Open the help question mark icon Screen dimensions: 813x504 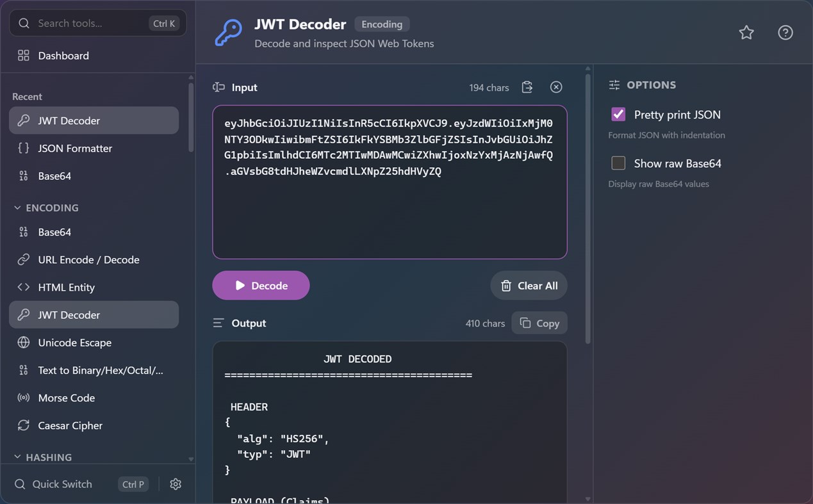point(785,33)
